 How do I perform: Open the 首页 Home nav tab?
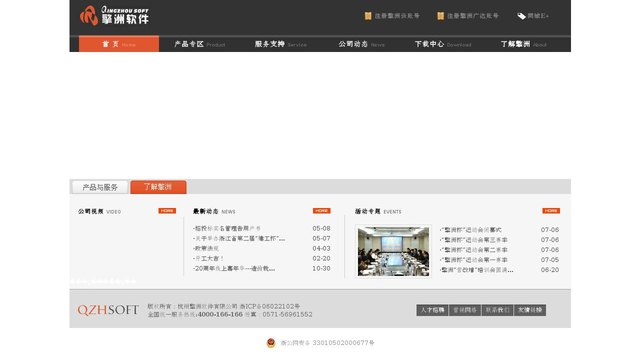tap(119, 44)
